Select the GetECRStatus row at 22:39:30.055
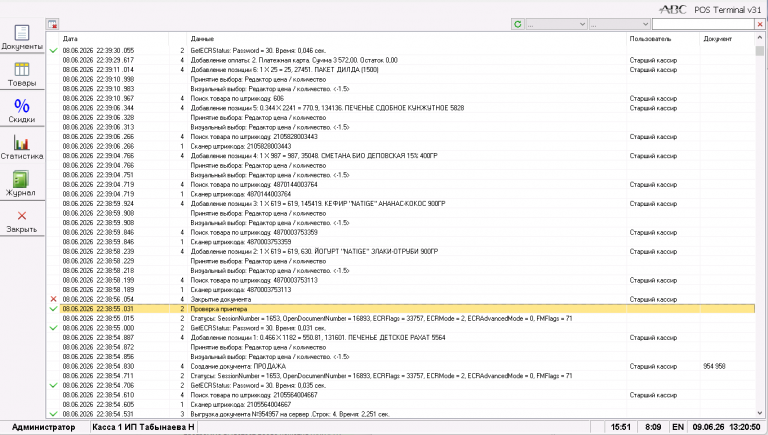The width and height of the screenshot is (768, 435). click(x=401, y=50)
